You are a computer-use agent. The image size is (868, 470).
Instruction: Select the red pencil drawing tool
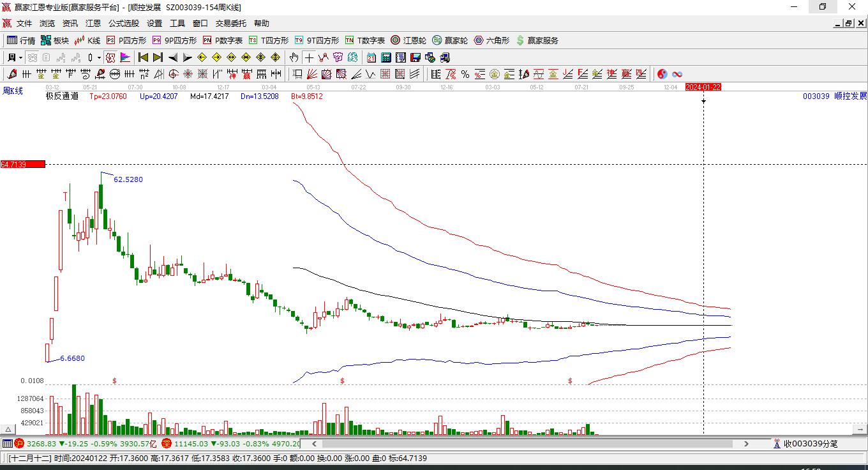point(11,74)
